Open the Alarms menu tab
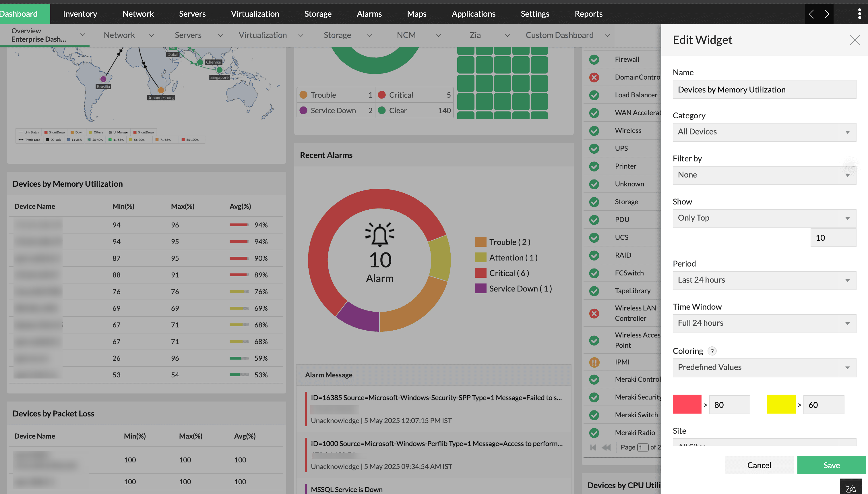Image resolution: width=868 pixels, height=494 pixels. (369, 14)
